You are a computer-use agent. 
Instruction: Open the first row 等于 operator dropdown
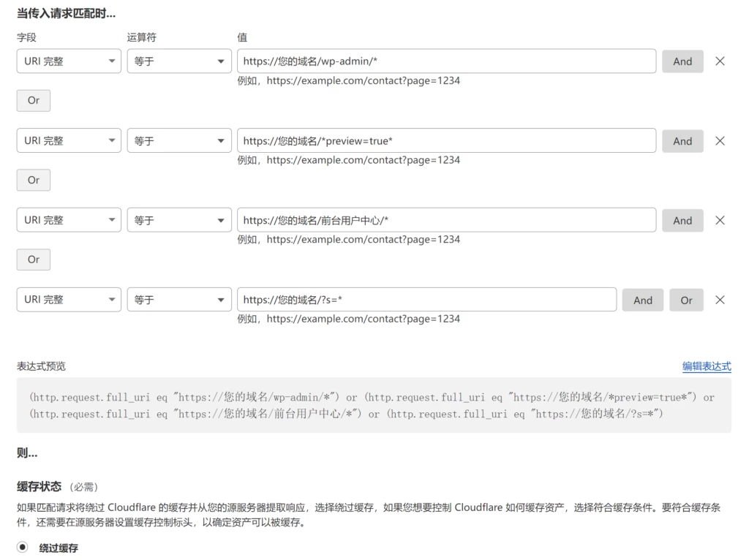(x=178, y=61)
